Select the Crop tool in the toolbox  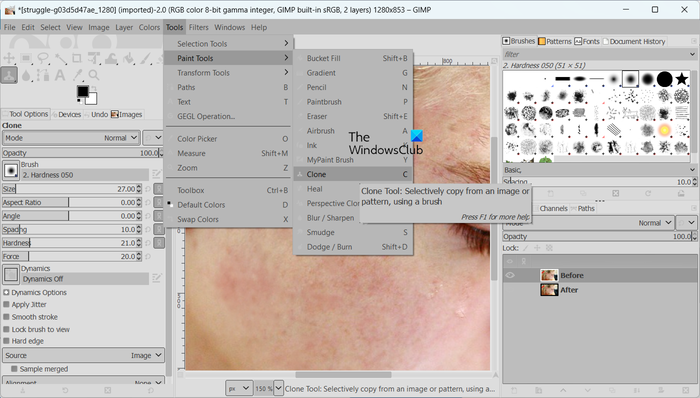[x=77, y=58]
